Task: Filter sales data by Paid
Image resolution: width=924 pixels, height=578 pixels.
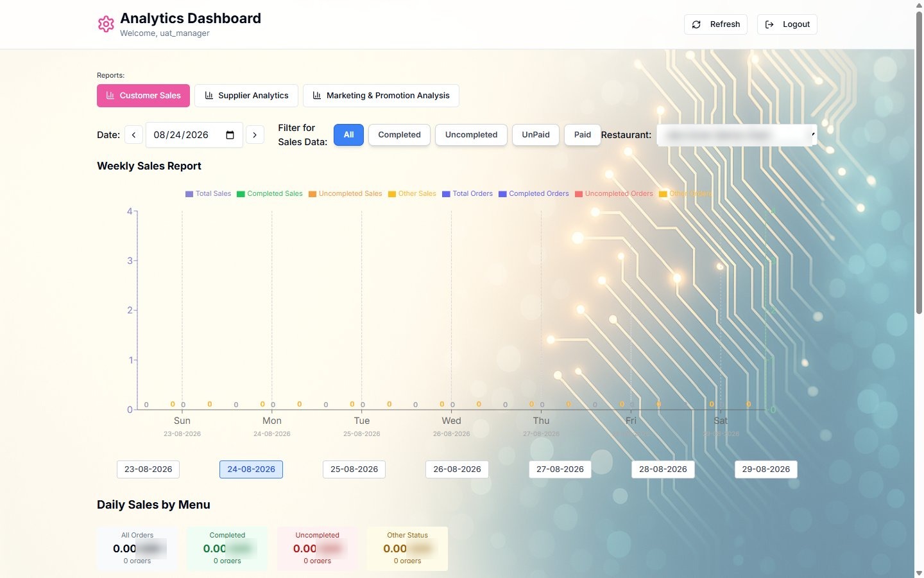Action: pyautogui.click(x=583, y=135)
